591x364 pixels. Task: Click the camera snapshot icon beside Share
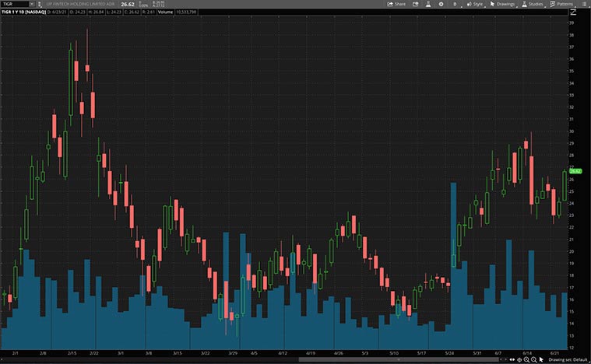click(x=414, y=4)
